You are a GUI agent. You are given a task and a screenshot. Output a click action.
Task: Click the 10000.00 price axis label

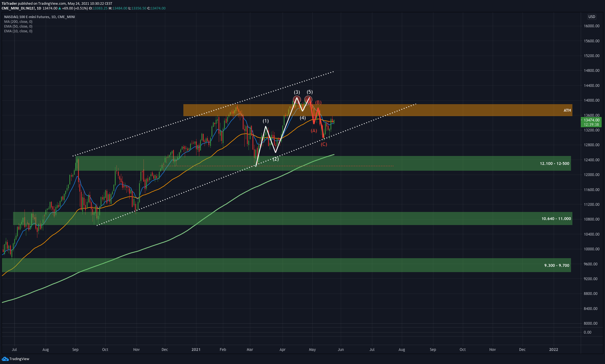pos(592,249)
